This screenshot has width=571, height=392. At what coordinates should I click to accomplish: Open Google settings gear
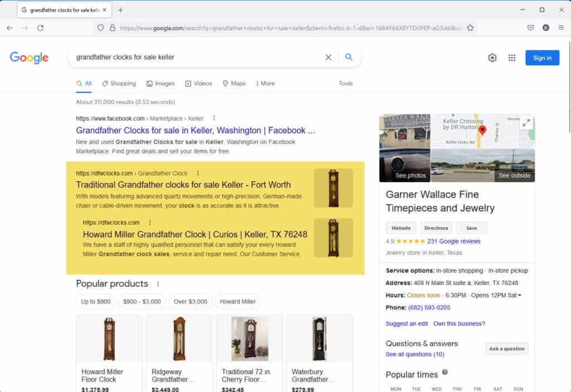click(492, 57)
